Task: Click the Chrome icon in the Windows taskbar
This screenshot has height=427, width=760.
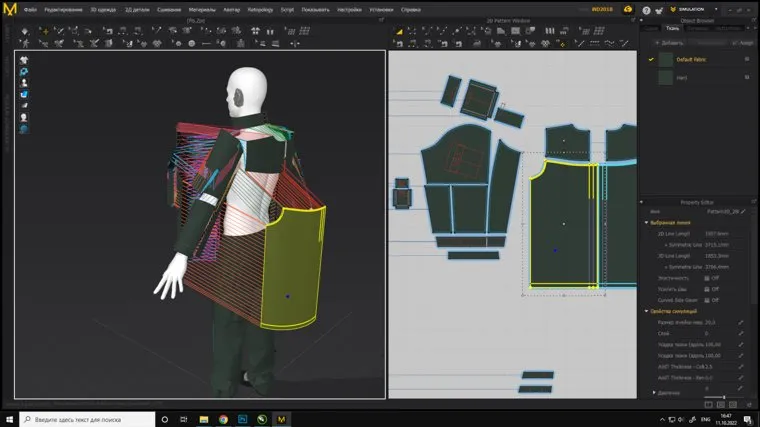Action: (x=223, y=419)
